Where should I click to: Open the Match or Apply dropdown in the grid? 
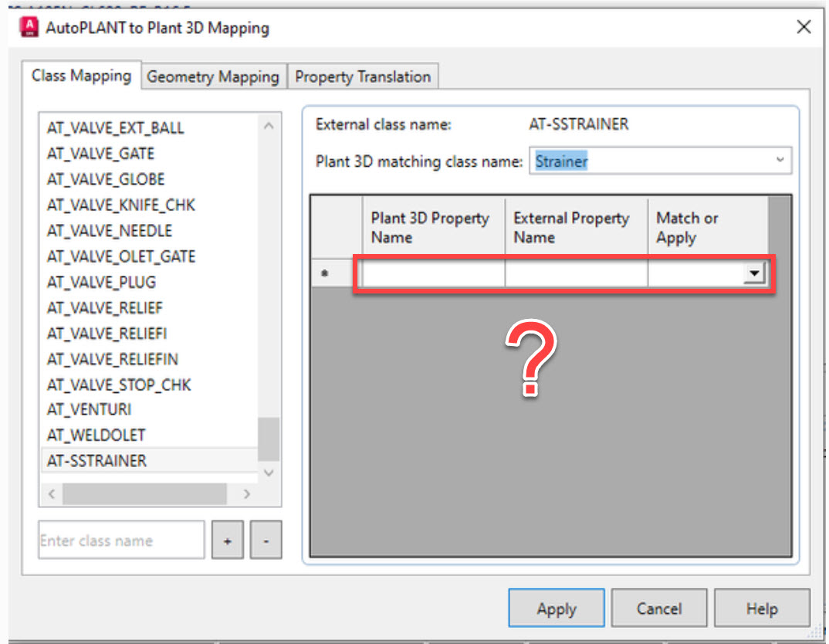(755, 273)
